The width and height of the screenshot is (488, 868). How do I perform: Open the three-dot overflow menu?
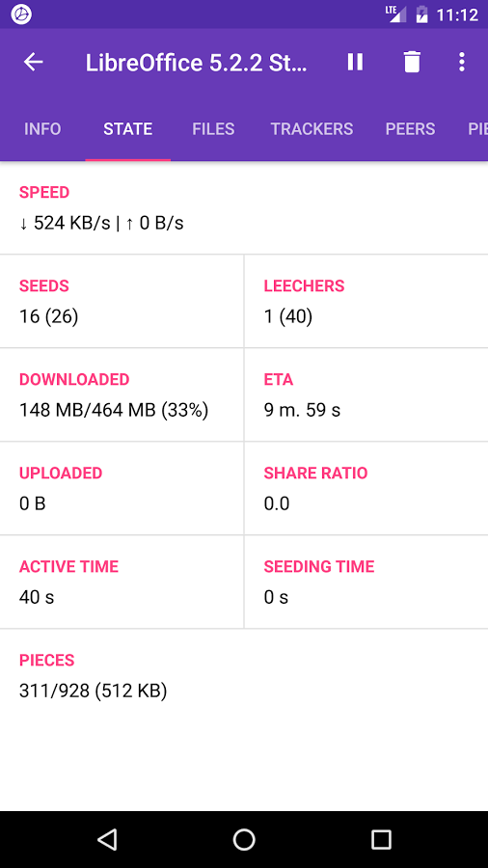coord(461,62)
